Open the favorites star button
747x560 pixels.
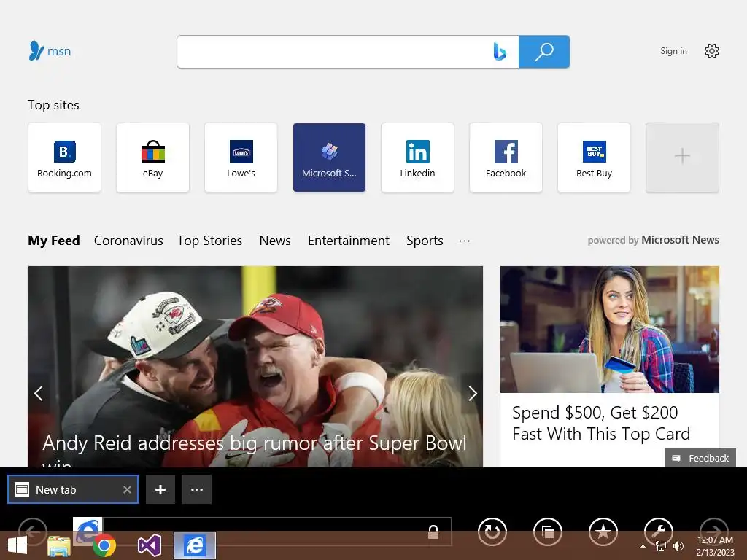point(603,532)
